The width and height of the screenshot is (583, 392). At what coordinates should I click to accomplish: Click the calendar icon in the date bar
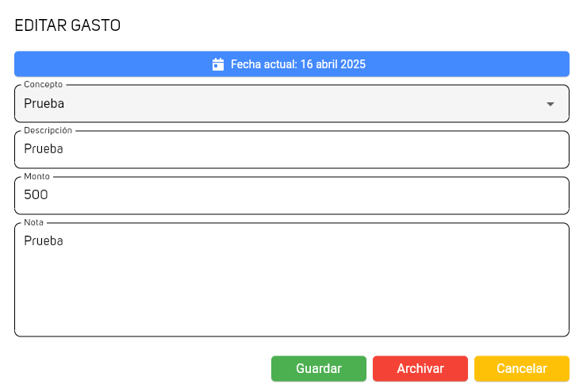click(218, 64)
